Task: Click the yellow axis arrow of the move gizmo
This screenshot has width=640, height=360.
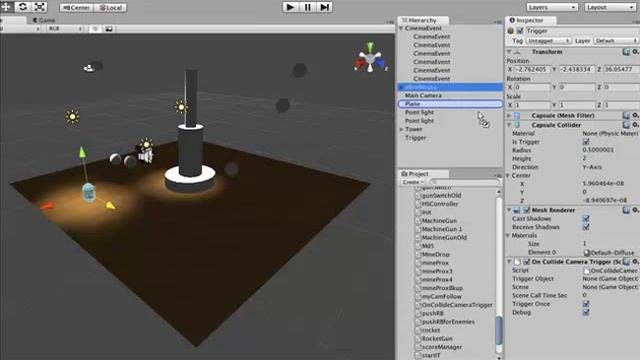Action: 110,205
